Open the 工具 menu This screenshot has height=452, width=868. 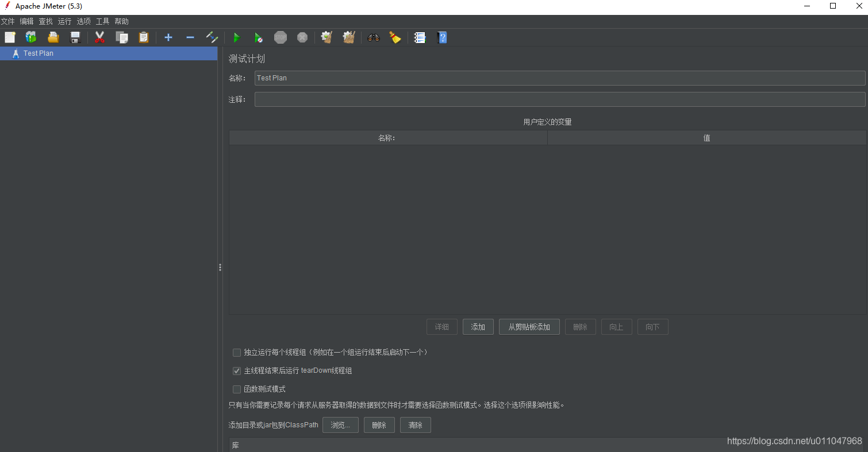102,21
